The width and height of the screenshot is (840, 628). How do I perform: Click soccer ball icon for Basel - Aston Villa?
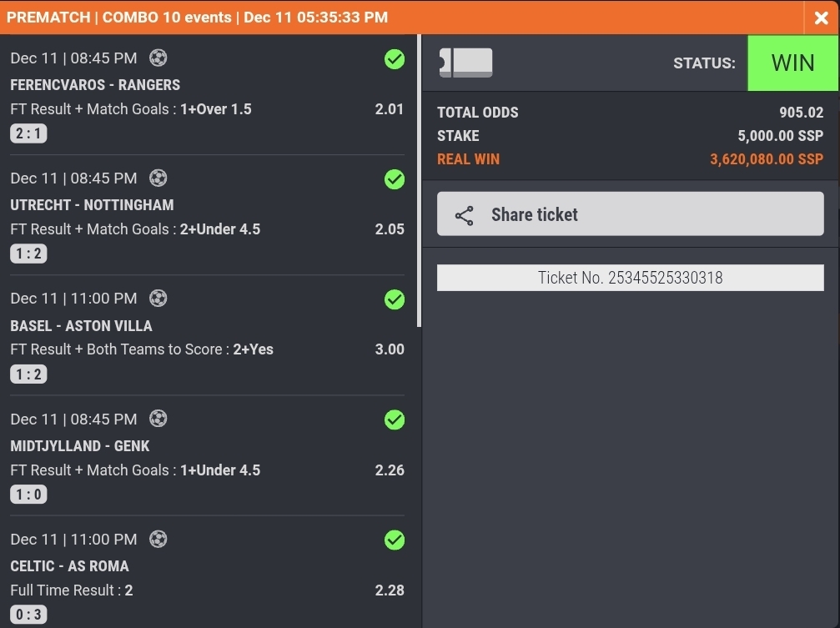[158, 298]
